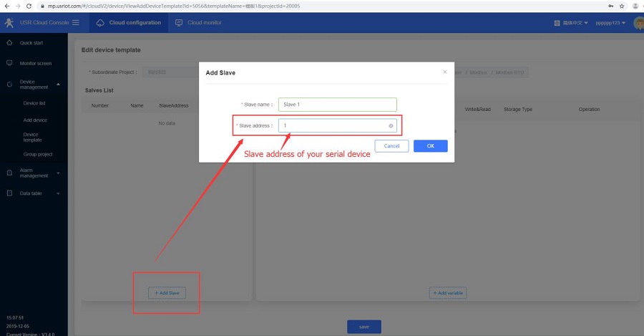The width and height of the screenshot is (644, 336).
Task: Expand the Alarm management section
Action: pyautogui.click(x=34, y=173)
